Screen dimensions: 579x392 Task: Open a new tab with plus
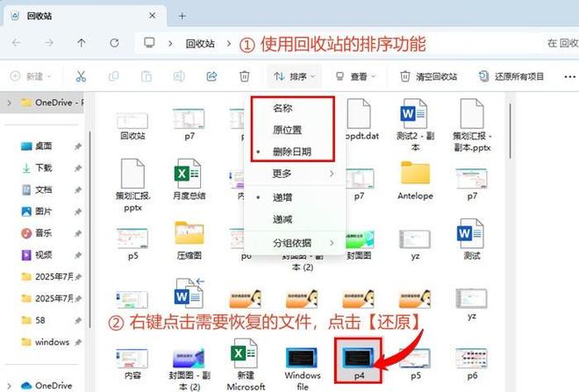pyautogui.click(x=182, y=16)
